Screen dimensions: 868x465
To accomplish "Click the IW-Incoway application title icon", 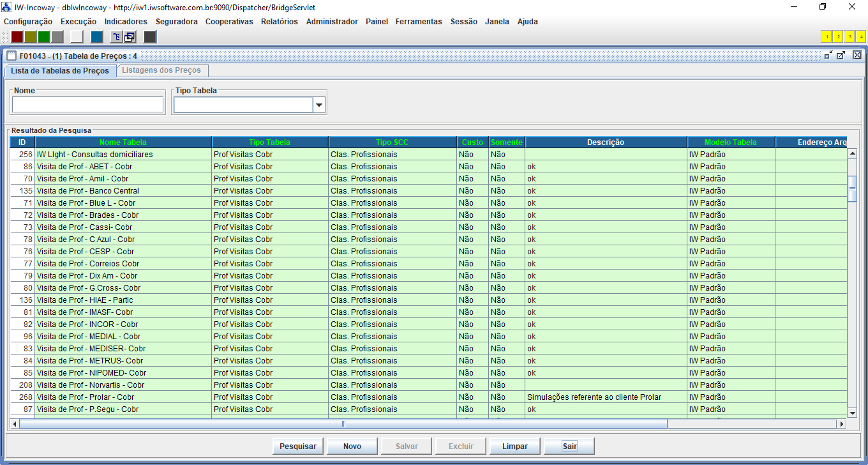I will point(7,6).
